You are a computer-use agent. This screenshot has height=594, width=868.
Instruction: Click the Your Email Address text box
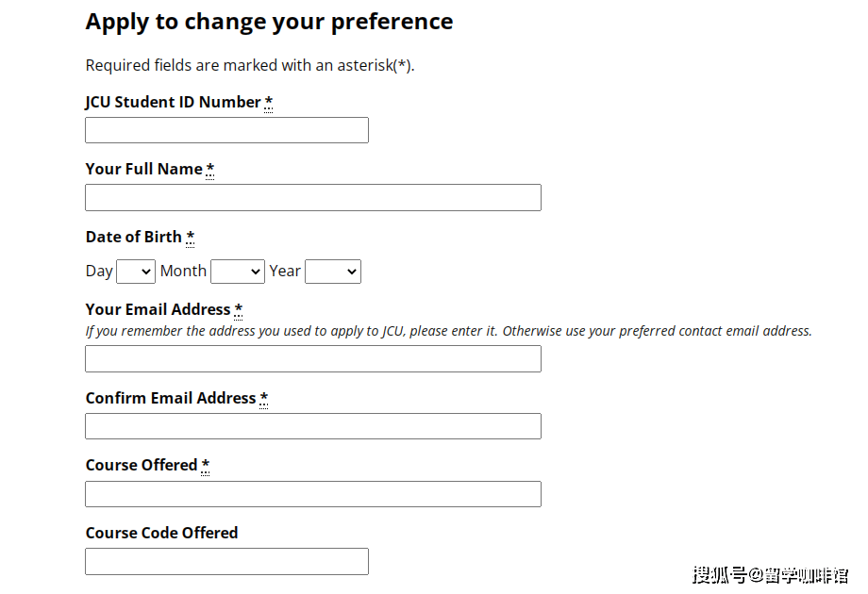click(x=312, y=359)
